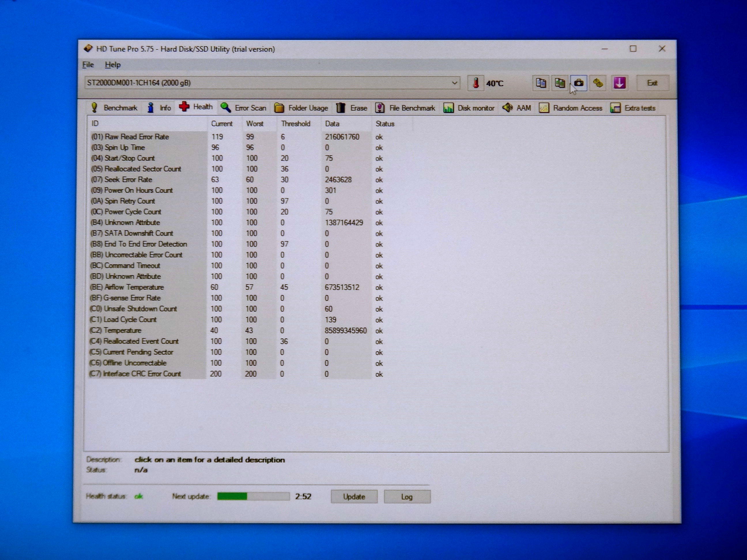
Task: Open the Help menu
Action: tap(112, 65)
